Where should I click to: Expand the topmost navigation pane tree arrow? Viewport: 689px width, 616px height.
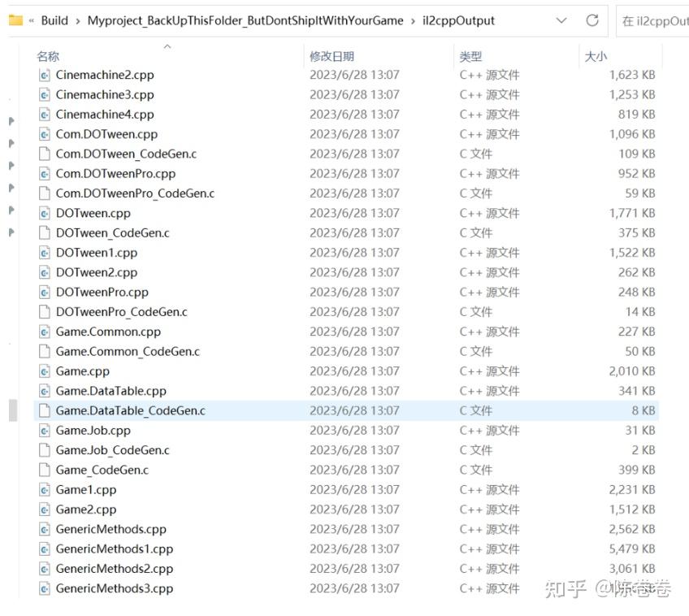(x=11, y=121)
